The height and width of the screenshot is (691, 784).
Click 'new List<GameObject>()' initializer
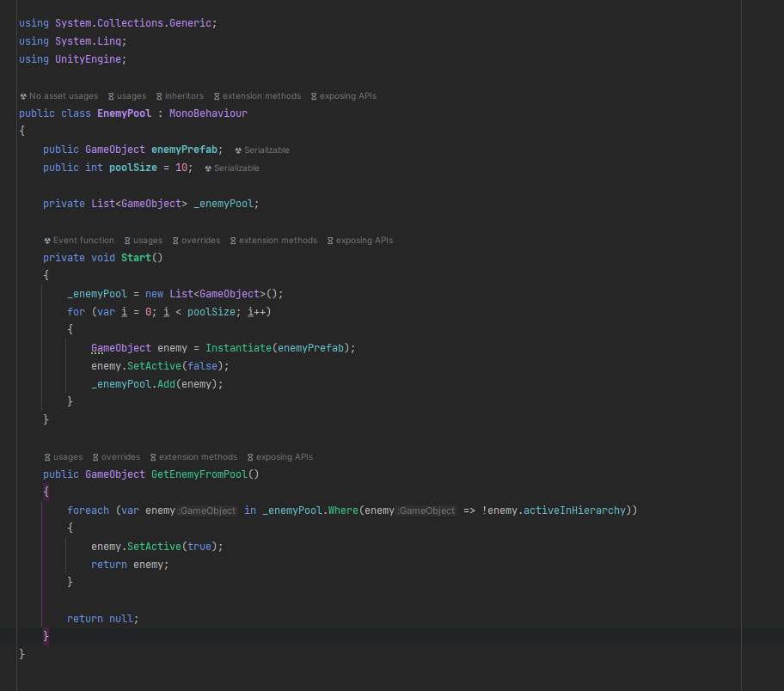click(x=211, y=294)
